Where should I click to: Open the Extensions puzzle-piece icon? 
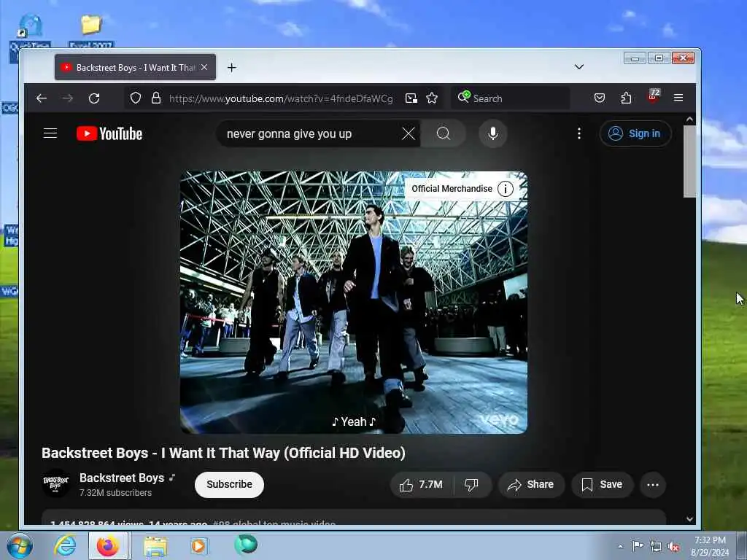[x=626, y=98]
